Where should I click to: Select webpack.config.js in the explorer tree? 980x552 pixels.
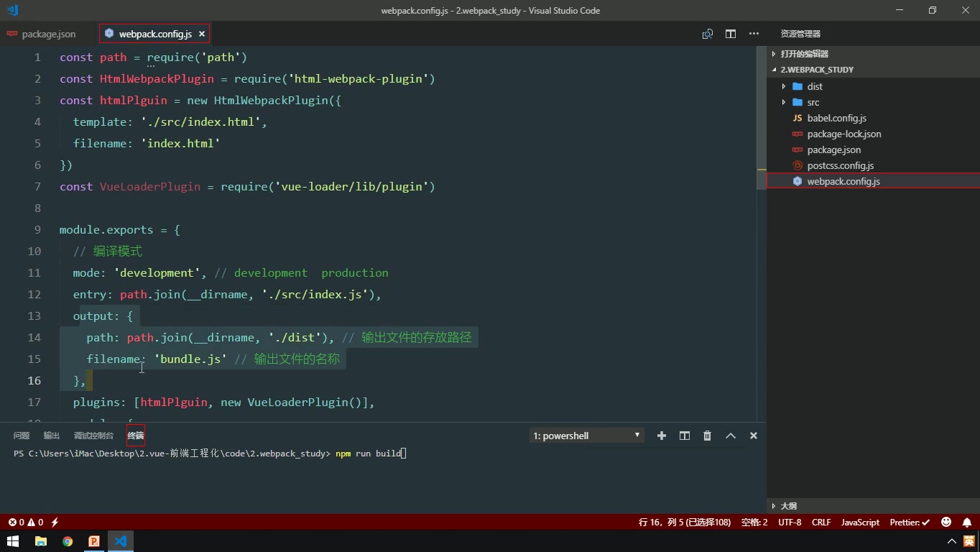873,181
